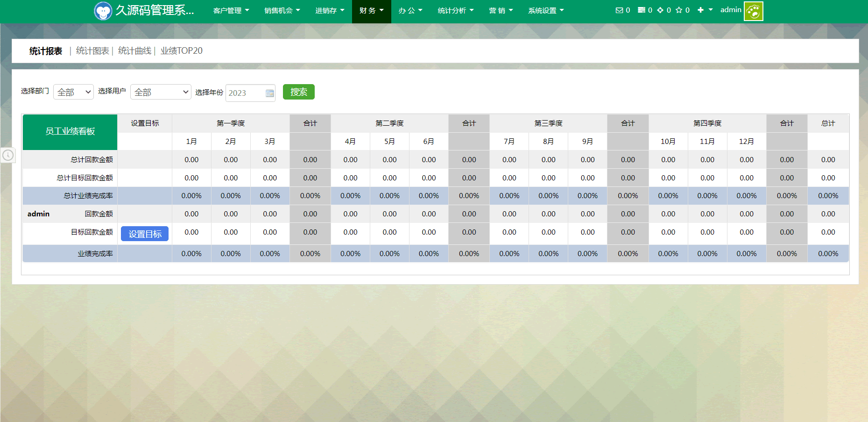
Task: Click the envelope messages icon
Action: (x=619, y=10)
